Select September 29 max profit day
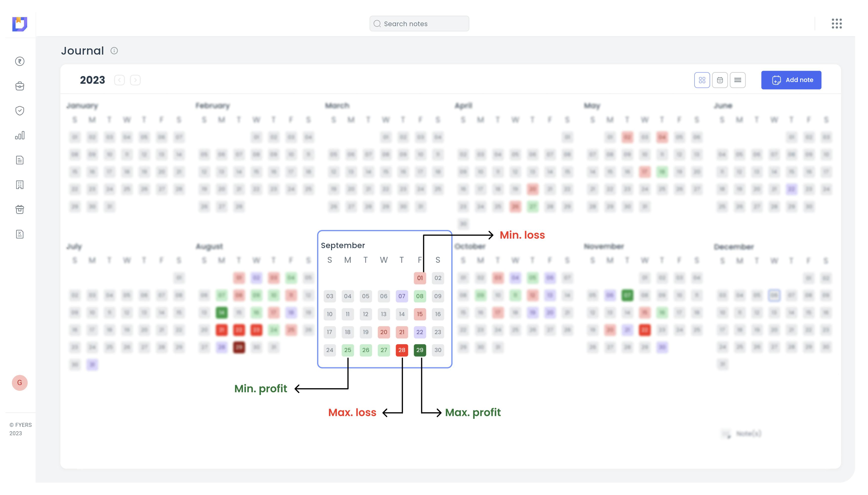The width and height of the screenshot is (868, 495). [x=420, y=350]
